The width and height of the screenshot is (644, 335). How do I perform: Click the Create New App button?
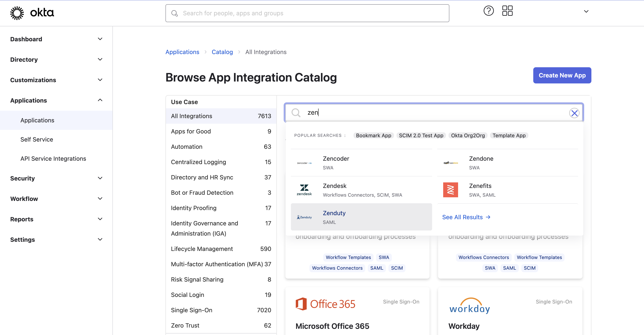tap(562, 75)
